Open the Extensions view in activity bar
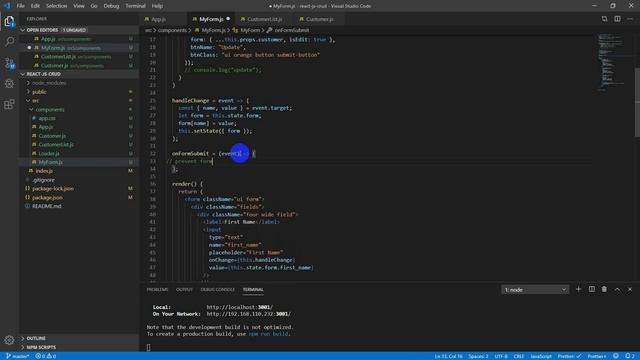Viewport: 640px width, 360px height. [9, 104]
